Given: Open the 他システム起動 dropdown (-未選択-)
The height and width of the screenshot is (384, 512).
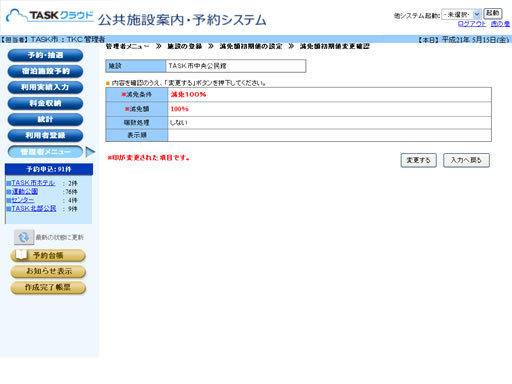Looking at the screenshot, I should (461, 14).
